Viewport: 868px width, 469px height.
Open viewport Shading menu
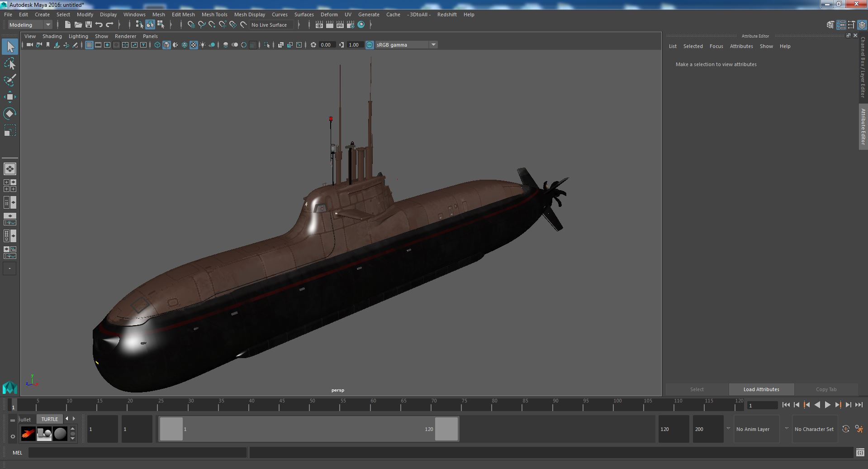(52, 36)
